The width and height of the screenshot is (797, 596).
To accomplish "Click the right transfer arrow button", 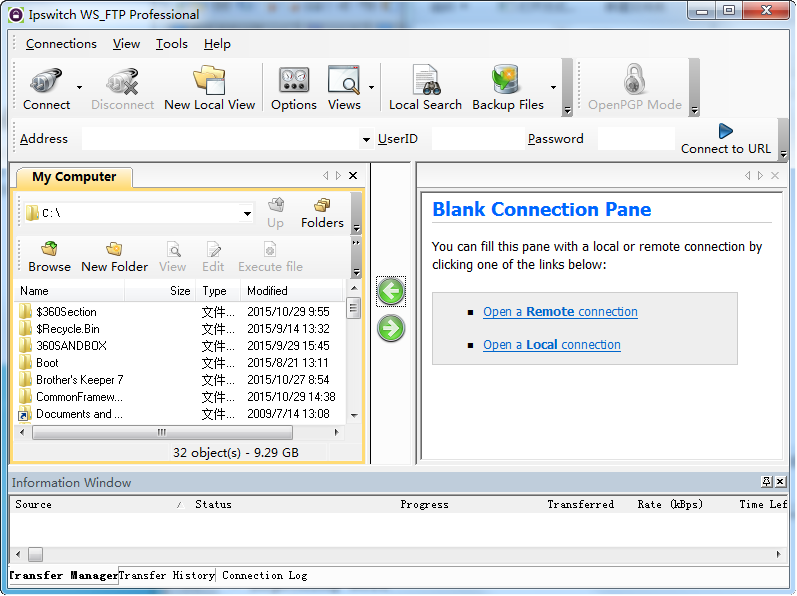I will pos(391,327).
